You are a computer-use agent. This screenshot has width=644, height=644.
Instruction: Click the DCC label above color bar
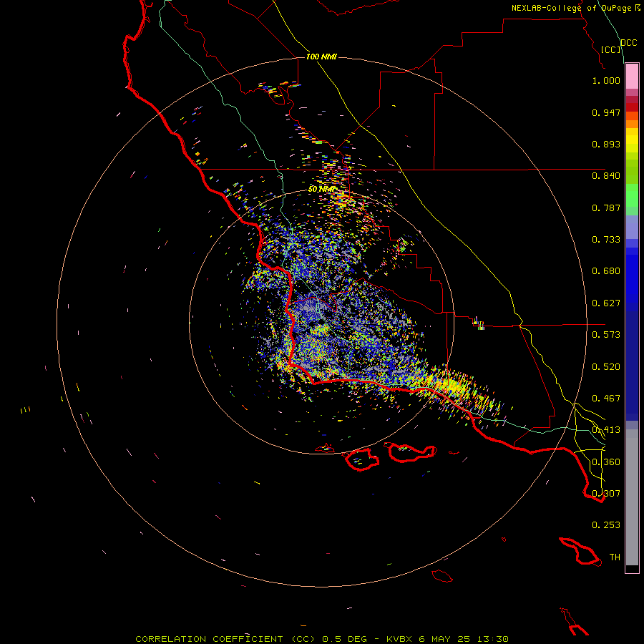(628, 43)
